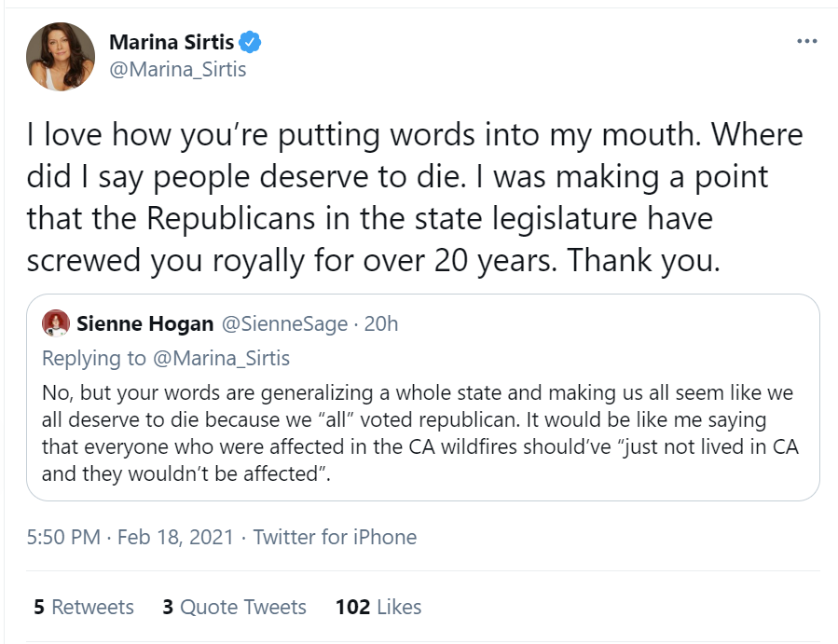Click the Twitter for iPhone source link
This screenshot has width=838, height=644.
click(x=335, y=537)
